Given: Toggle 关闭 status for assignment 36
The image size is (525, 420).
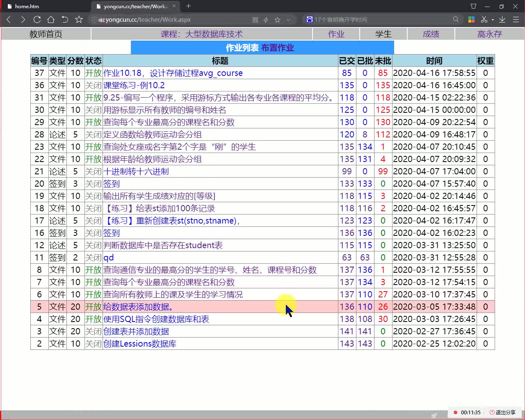Looking at the screenshot, I should (x=94, y=85).
